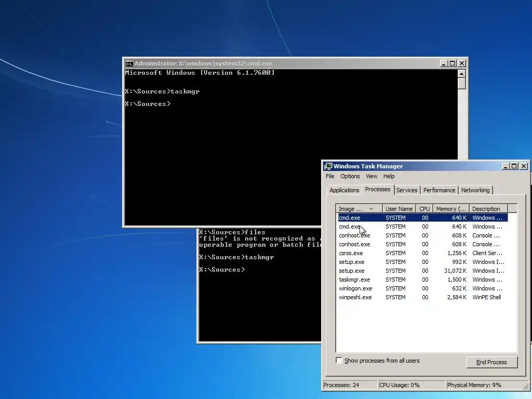
Task: Sort processes by Image Name column
Action: [x=360, y=209]
